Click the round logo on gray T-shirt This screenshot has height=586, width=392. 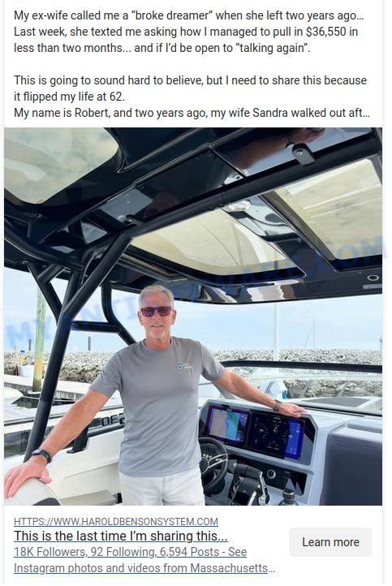180,366
